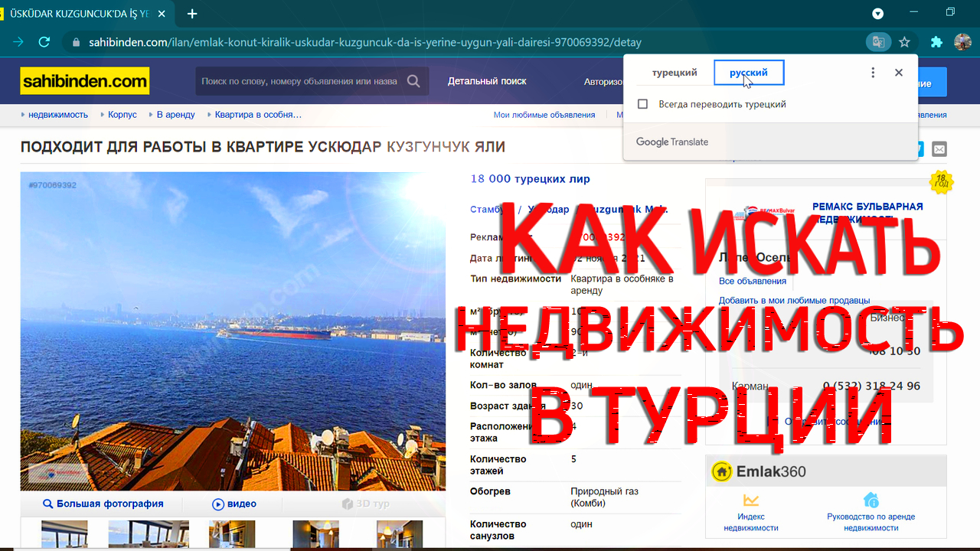Click the browser forward arrow

[x=18, y=42]
